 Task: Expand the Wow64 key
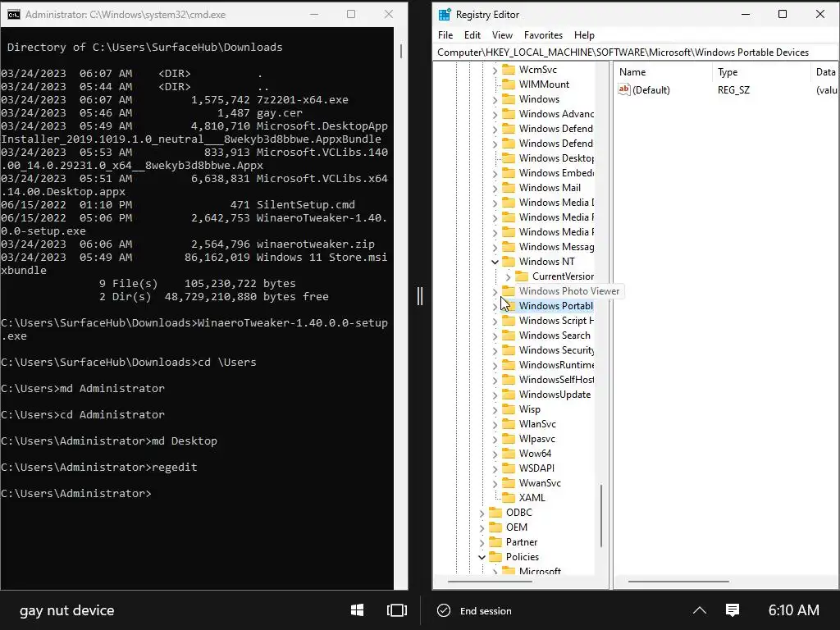click(x=495, y=454)
